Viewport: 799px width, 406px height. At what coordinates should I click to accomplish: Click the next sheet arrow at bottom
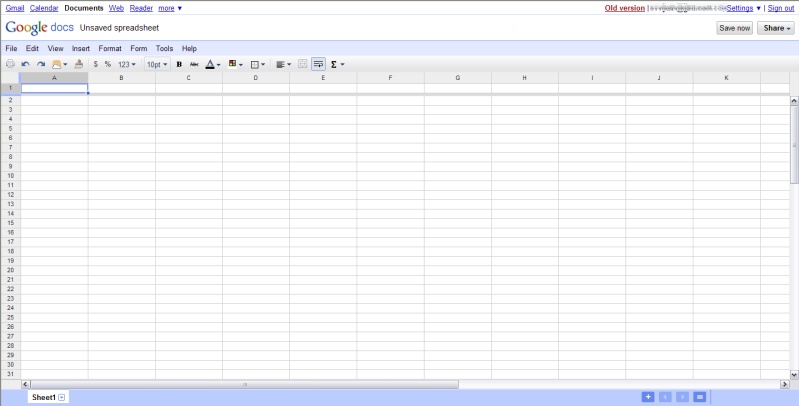682,397
